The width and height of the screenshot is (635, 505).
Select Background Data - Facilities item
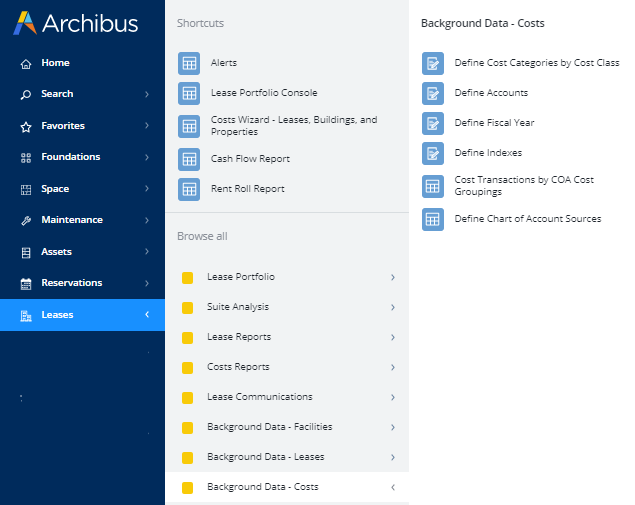pos(269,427)
